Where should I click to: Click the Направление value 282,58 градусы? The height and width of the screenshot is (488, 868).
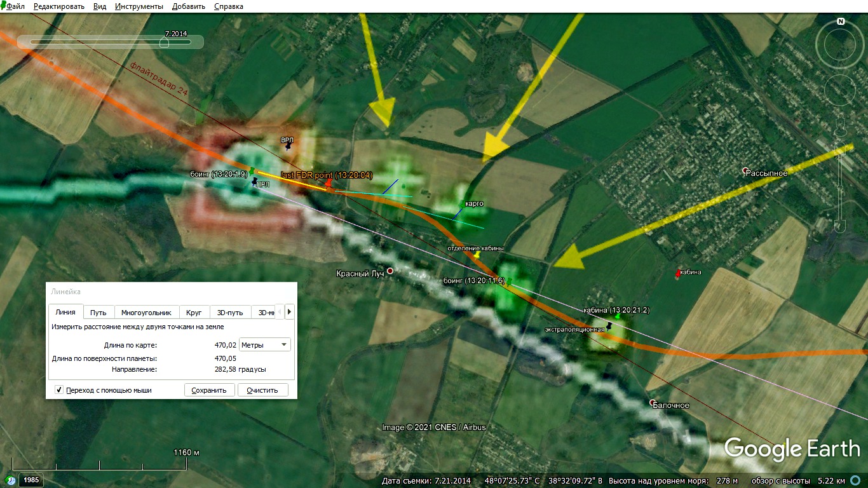(x=240, y=369)
